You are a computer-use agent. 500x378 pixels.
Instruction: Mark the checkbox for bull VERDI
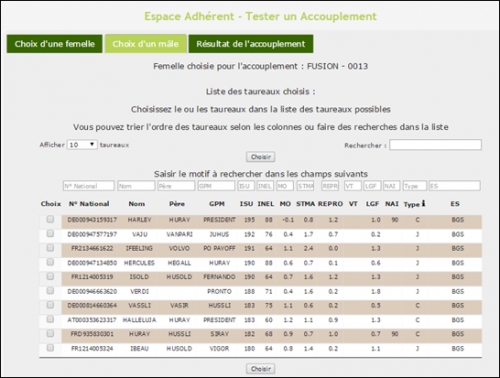50,291
